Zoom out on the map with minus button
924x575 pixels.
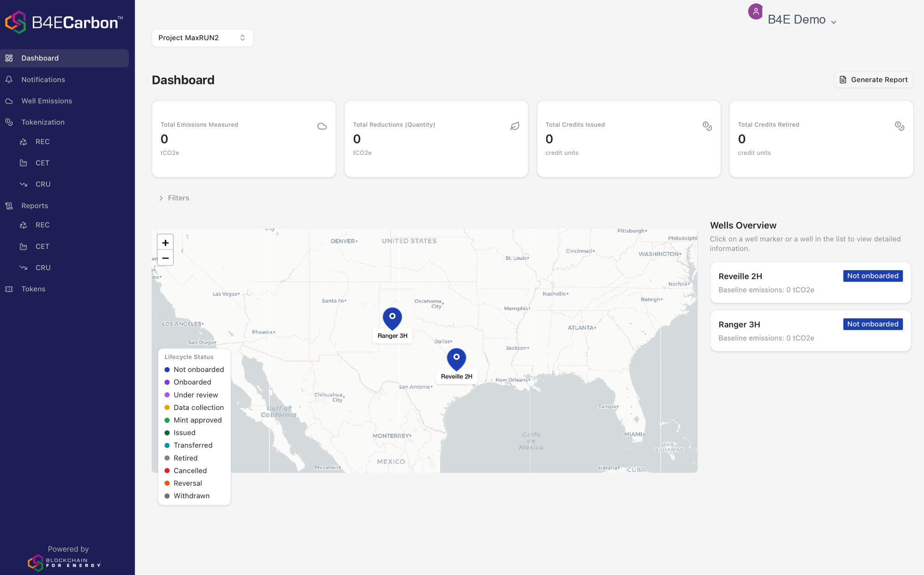(165, 258)
